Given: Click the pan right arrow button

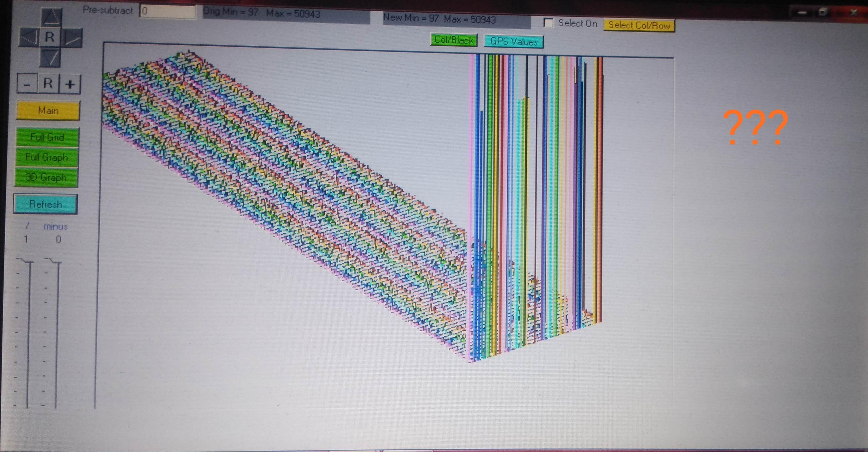Looking at the screenshot, I should [73, 38].
